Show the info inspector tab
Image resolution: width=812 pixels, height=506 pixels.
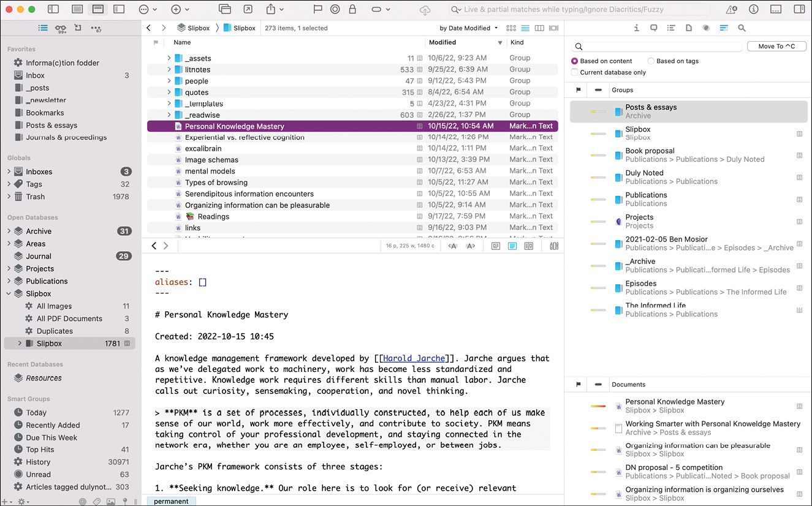pos(637,28)
